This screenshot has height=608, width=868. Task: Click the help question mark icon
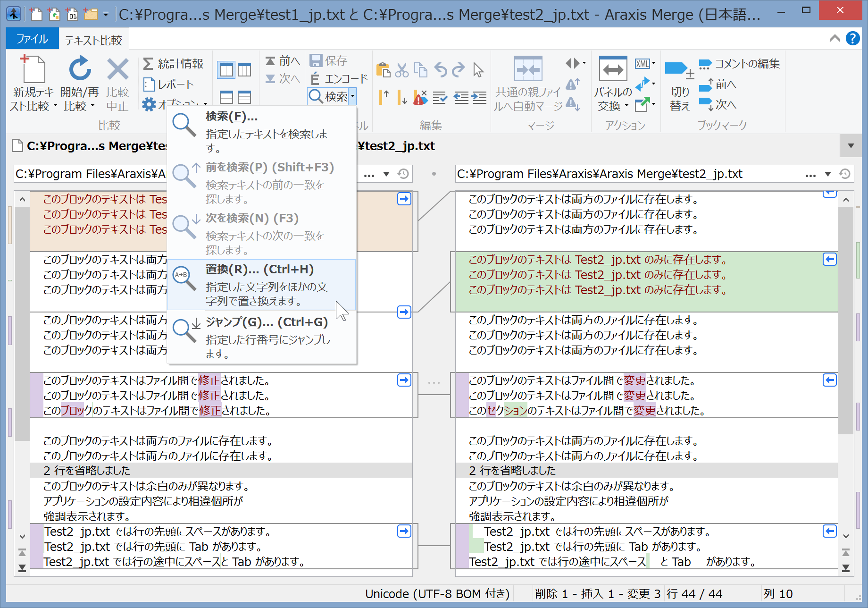coord(852,38)
